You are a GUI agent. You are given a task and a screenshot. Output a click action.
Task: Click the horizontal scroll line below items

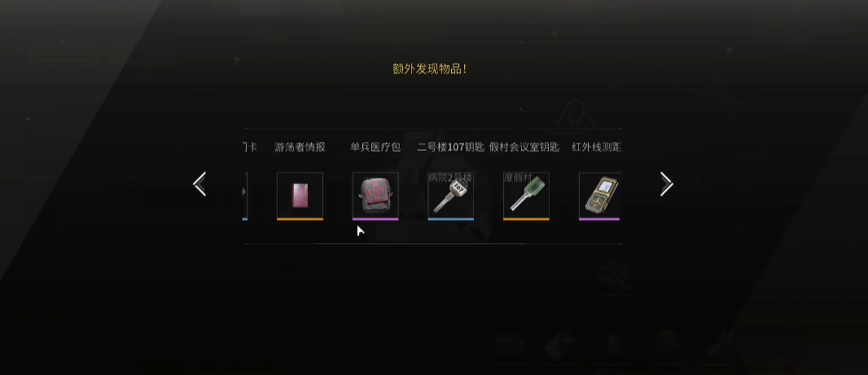pos(433,244)
